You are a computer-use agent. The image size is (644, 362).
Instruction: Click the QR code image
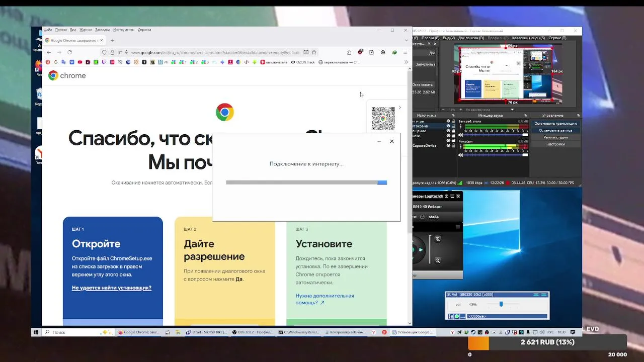pyautogui.click(x=383, y=118)
